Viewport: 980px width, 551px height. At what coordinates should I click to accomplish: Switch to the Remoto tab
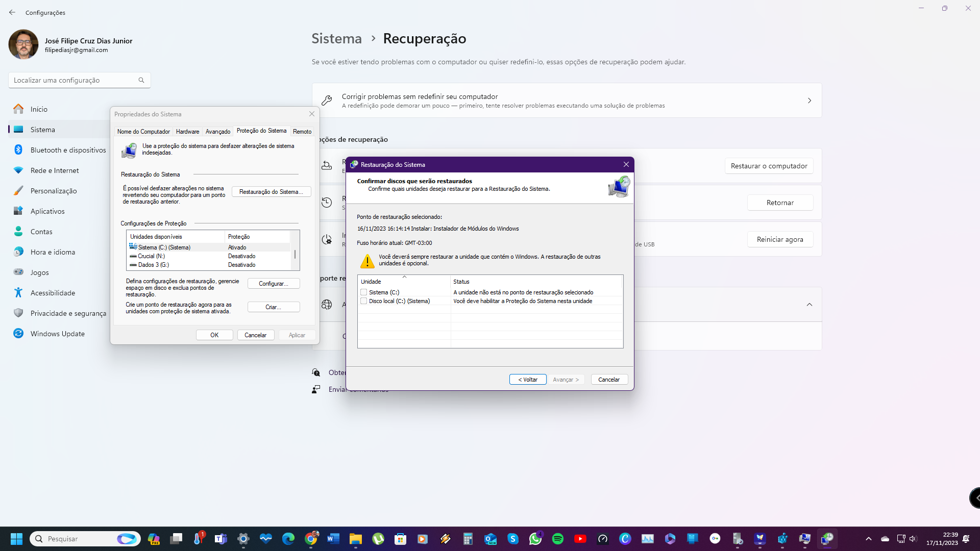pos(302,132)
